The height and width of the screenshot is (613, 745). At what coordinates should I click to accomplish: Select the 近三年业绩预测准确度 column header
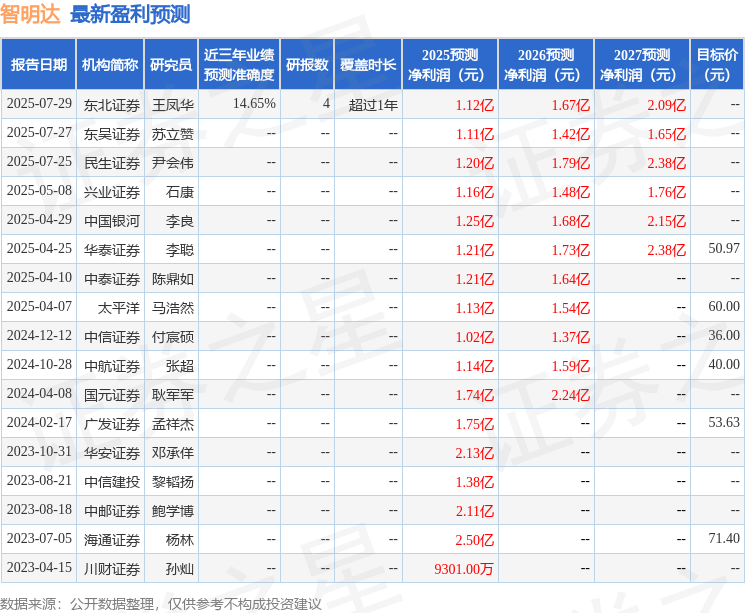pyautogui.click(x=239, y=65)
